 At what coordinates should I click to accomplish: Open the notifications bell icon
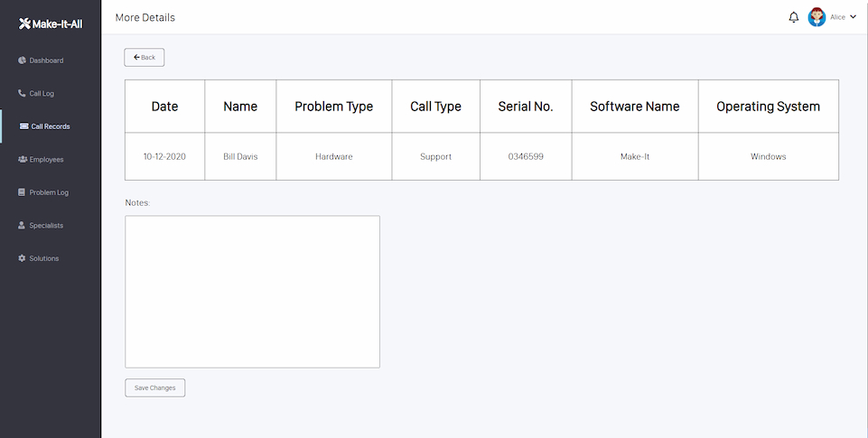pyautogui.click(x=793, y=17)
